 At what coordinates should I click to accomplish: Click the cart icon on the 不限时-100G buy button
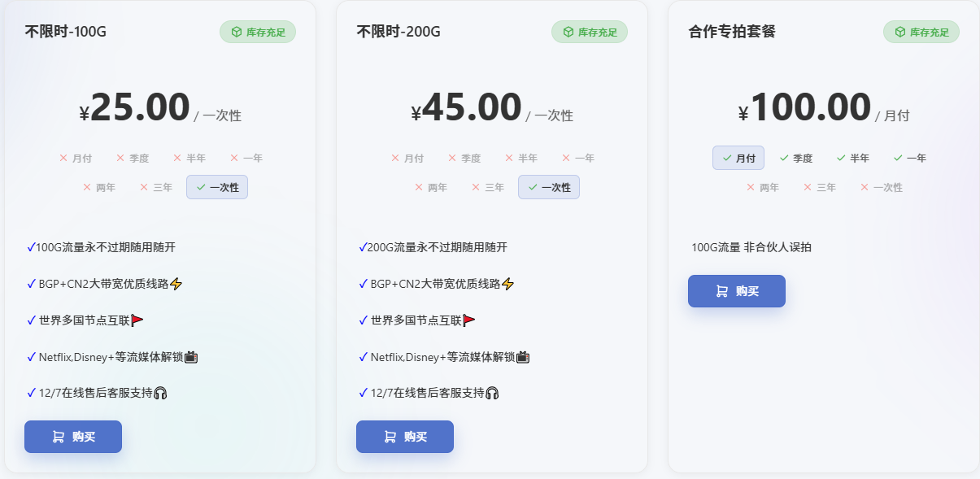coord(59,437)
